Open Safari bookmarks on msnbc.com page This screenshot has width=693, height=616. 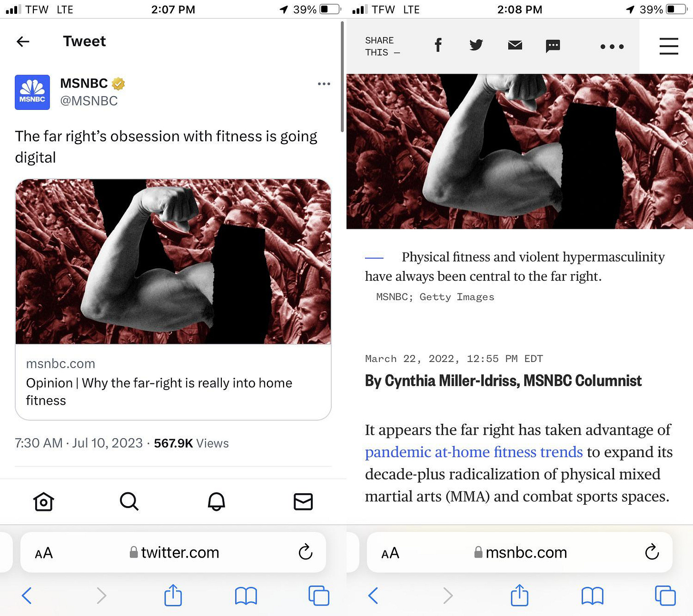tap(593, 596)
